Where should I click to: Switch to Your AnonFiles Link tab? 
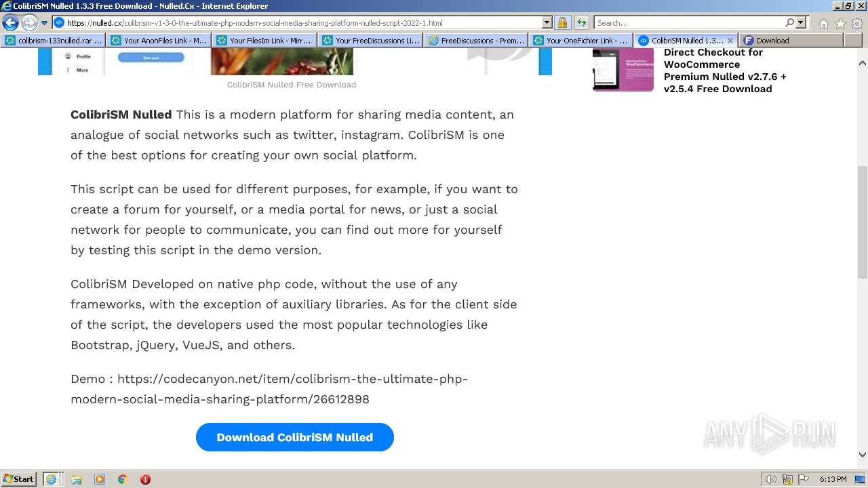pyautogui.click(x=159, y=40)
